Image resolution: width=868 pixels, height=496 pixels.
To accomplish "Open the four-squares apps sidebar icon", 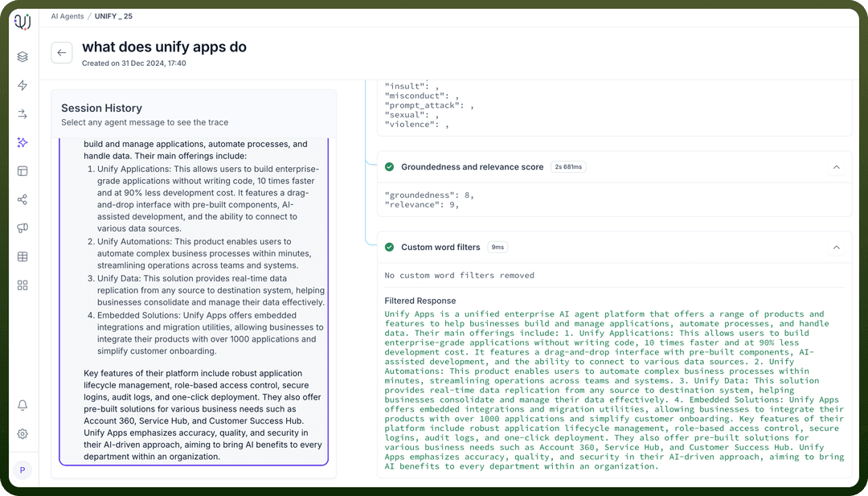I will click(23, 285).
